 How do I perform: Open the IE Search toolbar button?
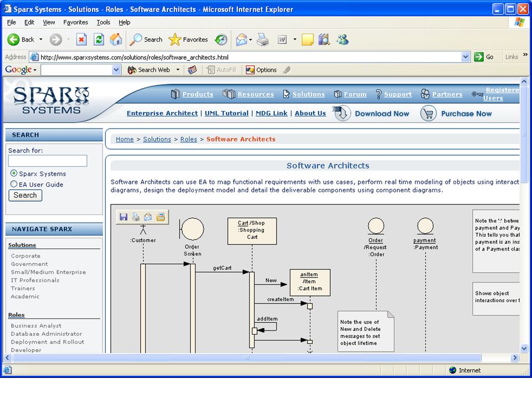[146, 40]
